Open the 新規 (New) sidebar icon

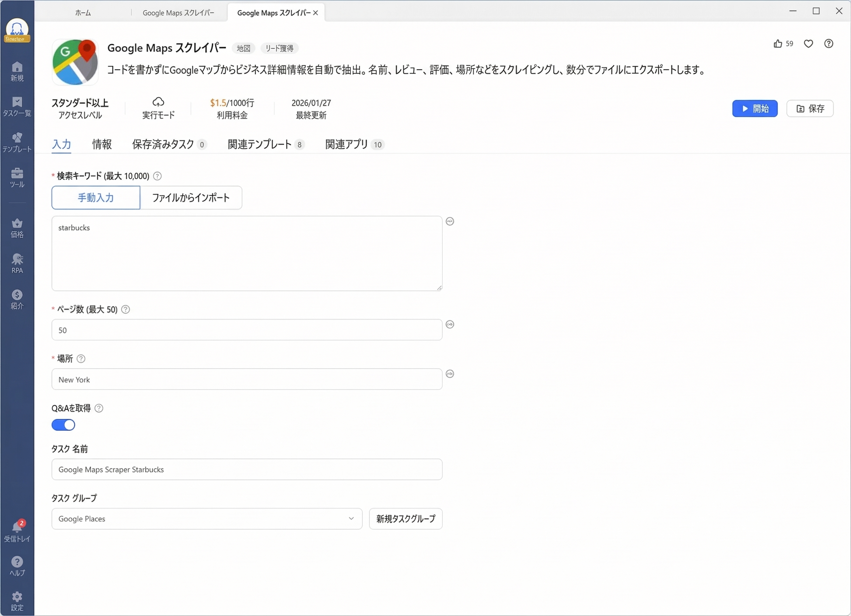[x=17, y=71]
